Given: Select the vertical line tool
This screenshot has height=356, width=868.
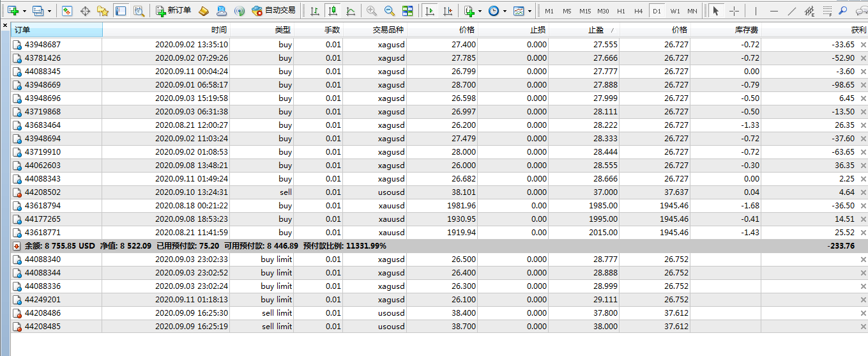Looking at the screenshot, I should click(756, 11).
